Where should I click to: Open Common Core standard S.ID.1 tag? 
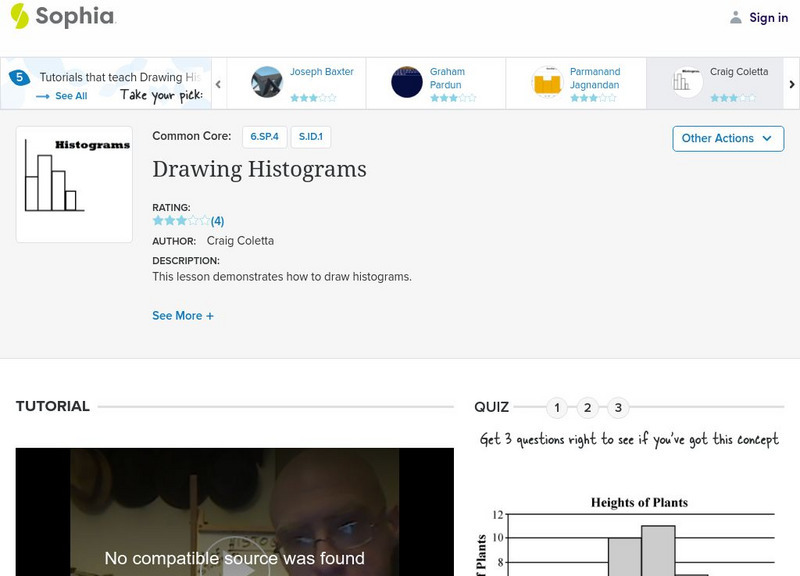point(313,136)
